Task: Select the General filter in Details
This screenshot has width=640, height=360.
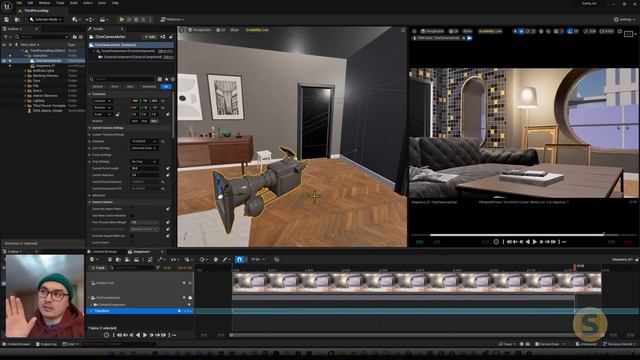Action: [98, 87]
